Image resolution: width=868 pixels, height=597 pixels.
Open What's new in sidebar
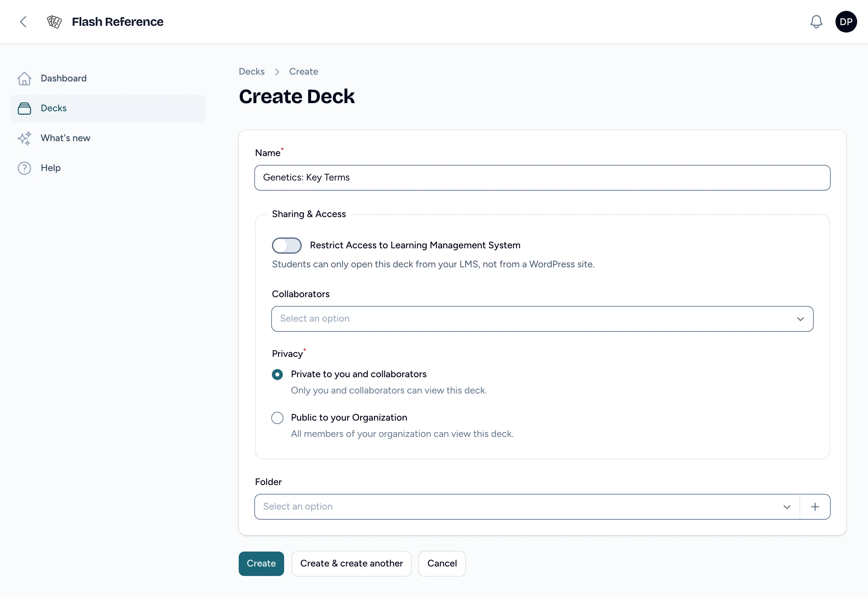108,138
